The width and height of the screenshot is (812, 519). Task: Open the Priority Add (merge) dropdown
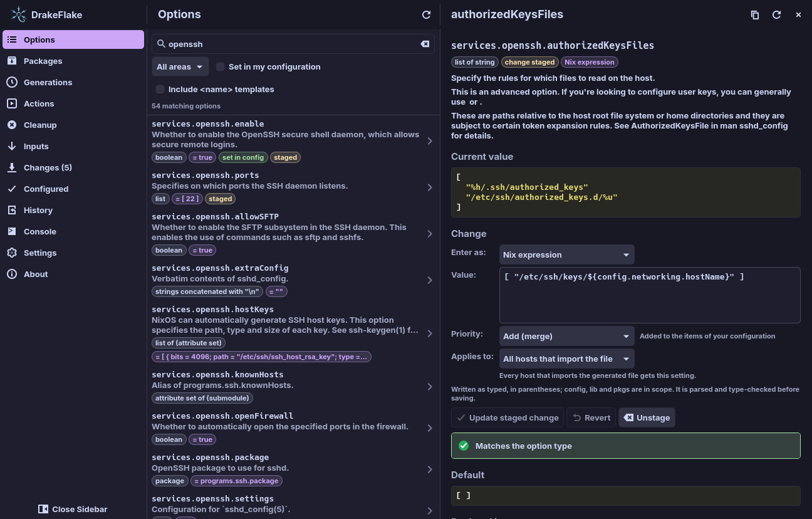(x=567, y=336)
